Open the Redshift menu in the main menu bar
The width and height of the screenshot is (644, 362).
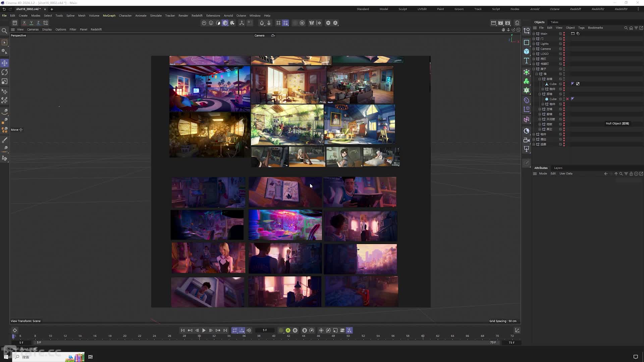pyautogui.click(x=197, y=15)
